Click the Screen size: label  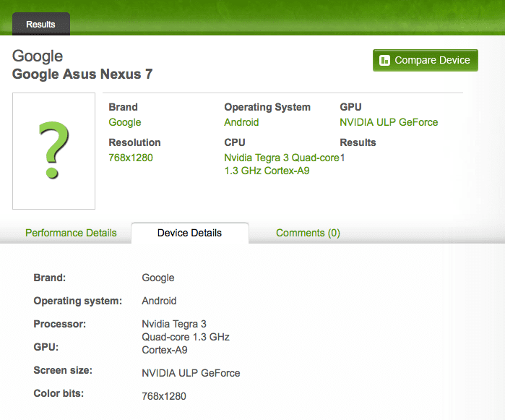(x=63, y=370)
